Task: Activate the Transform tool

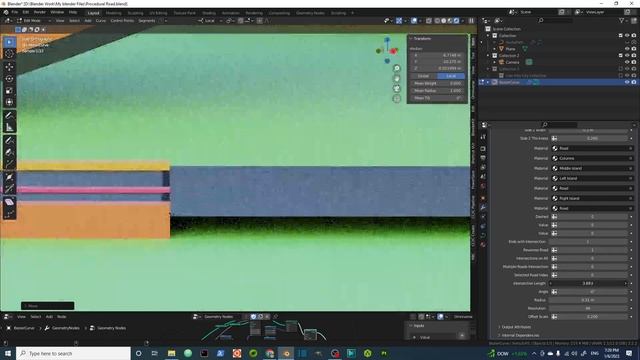Action: (x=9, y=102)
